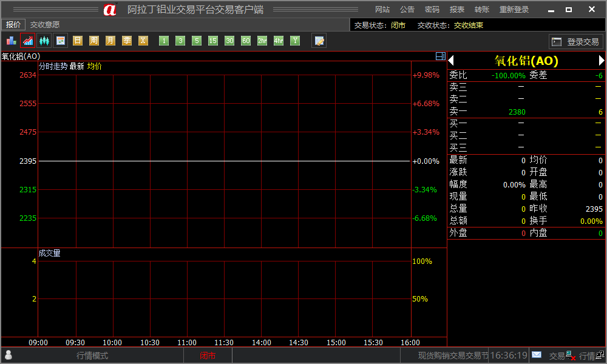Click the 委比 value -100.00%
This screenshot has width=607, height=364.
coord(508,76)
